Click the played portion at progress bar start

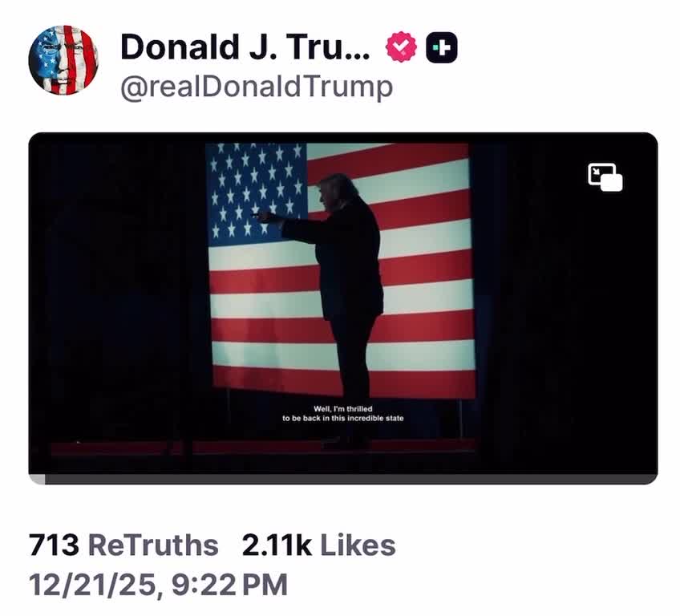tap(38, 480)
